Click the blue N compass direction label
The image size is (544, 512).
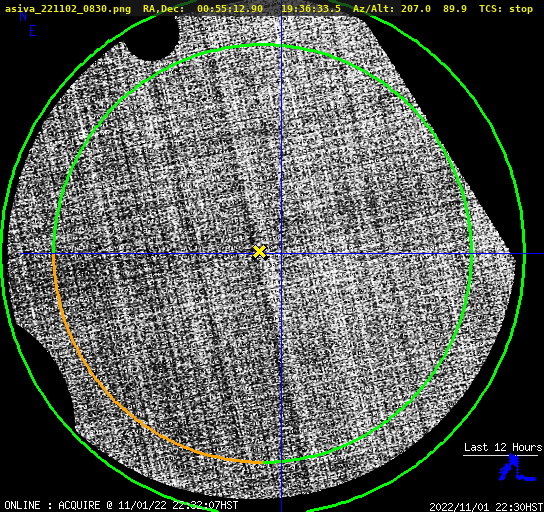point(23,17)
